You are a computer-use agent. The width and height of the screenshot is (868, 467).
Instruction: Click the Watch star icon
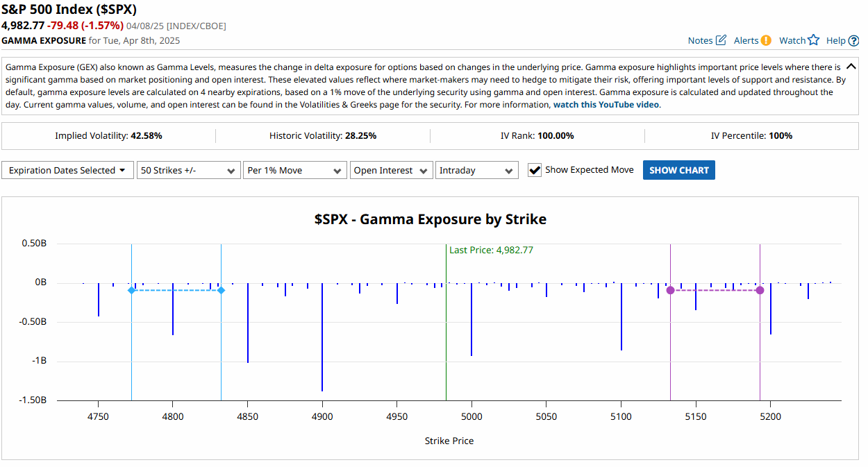[814, 40]
